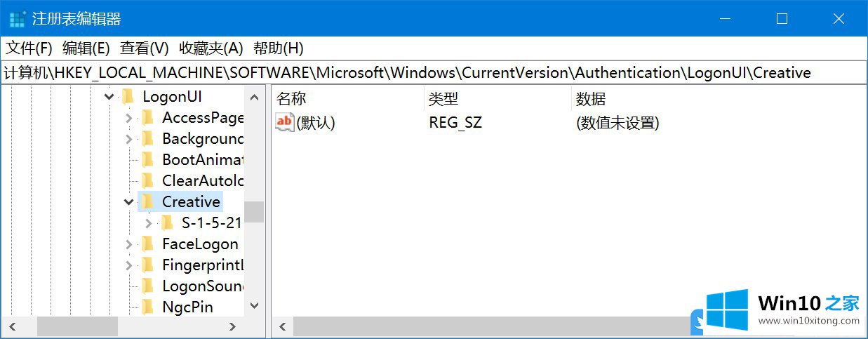Click the S-1-5-21 subkey folder icon
Screen dimensions: 868x339
(x=166, y=223)
